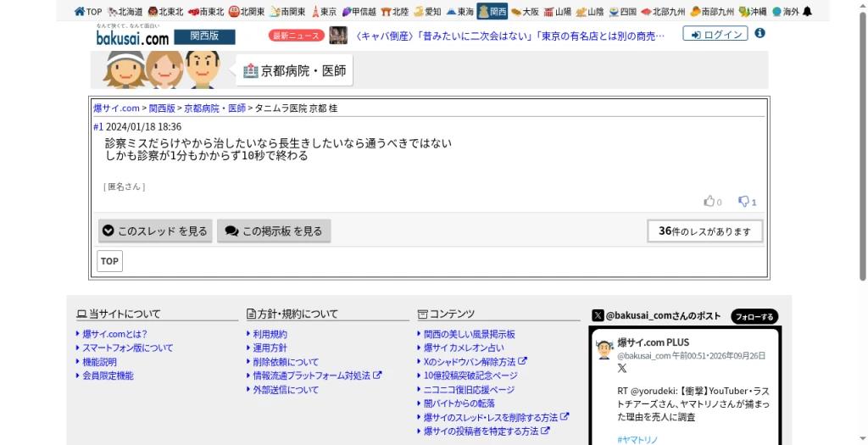Select the 北関東 region
The width and height of the screenshot is (868, 445).
coord(247,11)
